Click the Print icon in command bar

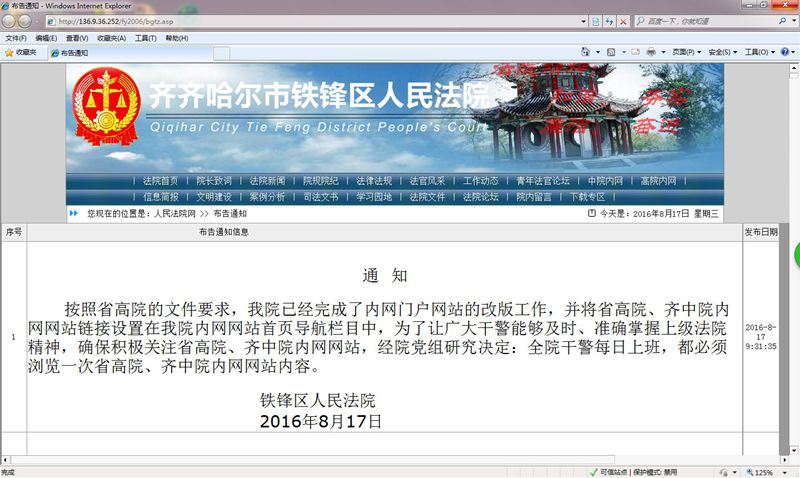[x=651, y=52]
